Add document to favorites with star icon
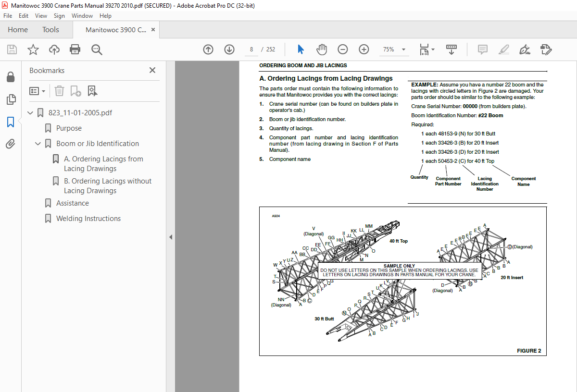The image size is (577, 392). pyautogui.click(x=33, y=49)
